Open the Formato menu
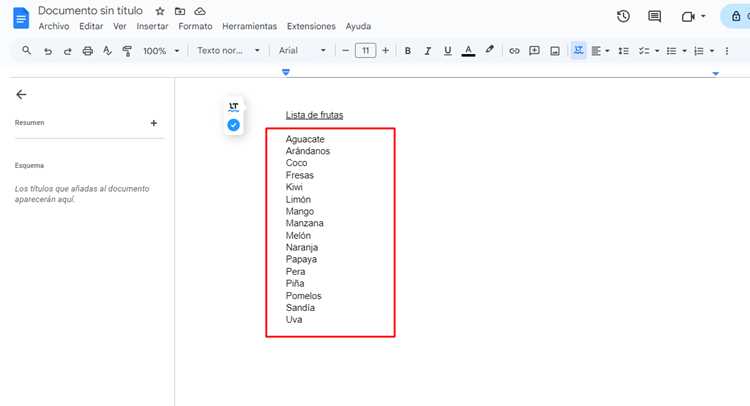This screenshot has width=750, height=406. (195, 26)
